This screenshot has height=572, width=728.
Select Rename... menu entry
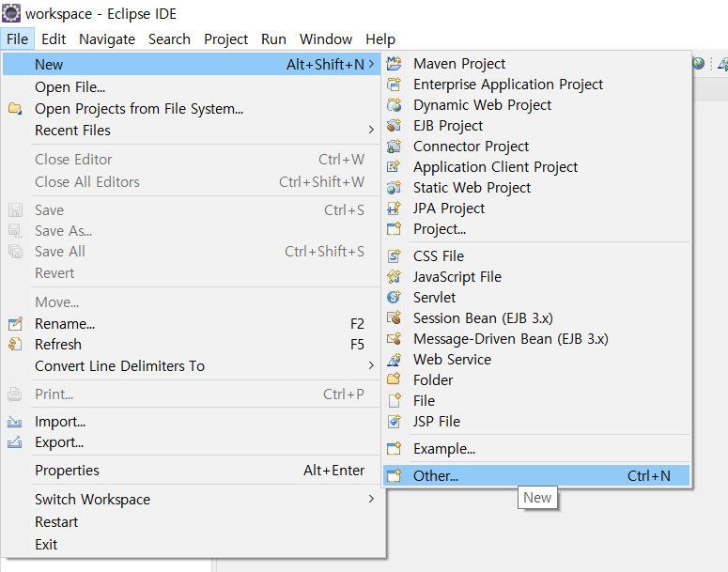[192, 324]
